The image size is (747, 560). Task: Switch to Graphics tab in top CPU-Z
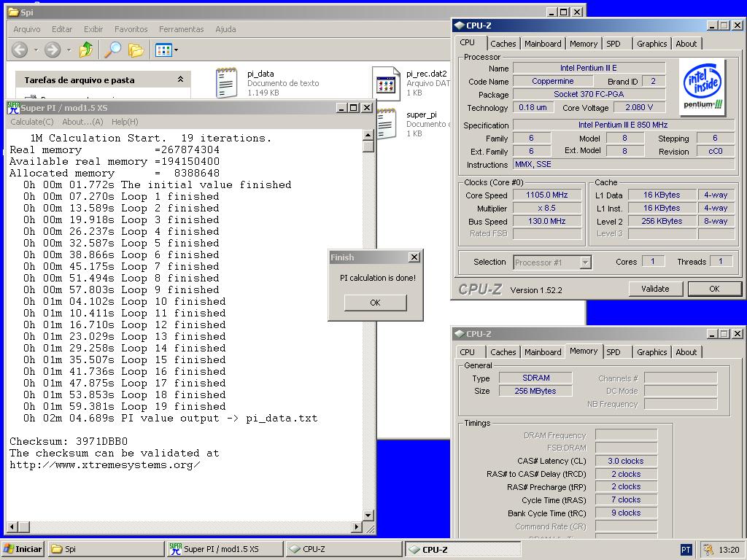pyautogui.click(x=651, y=44)
